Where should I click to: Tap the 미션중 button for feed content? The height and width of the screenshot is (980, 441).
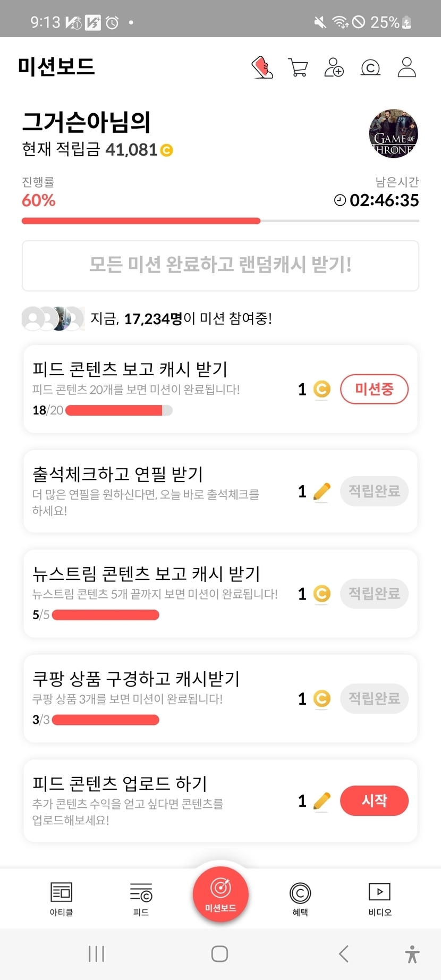pos(374,389)
